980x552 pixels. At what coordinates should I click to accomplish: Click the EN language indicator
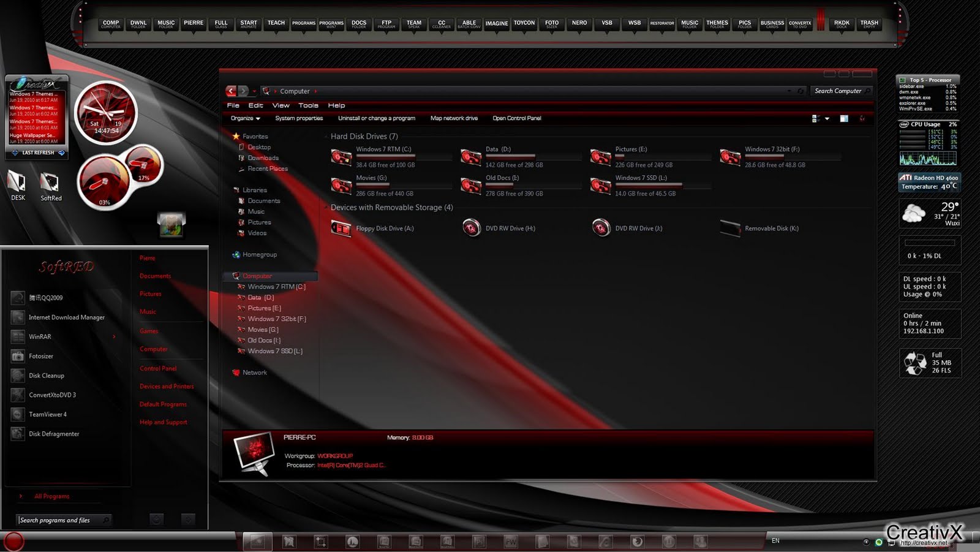click(775, 540)
